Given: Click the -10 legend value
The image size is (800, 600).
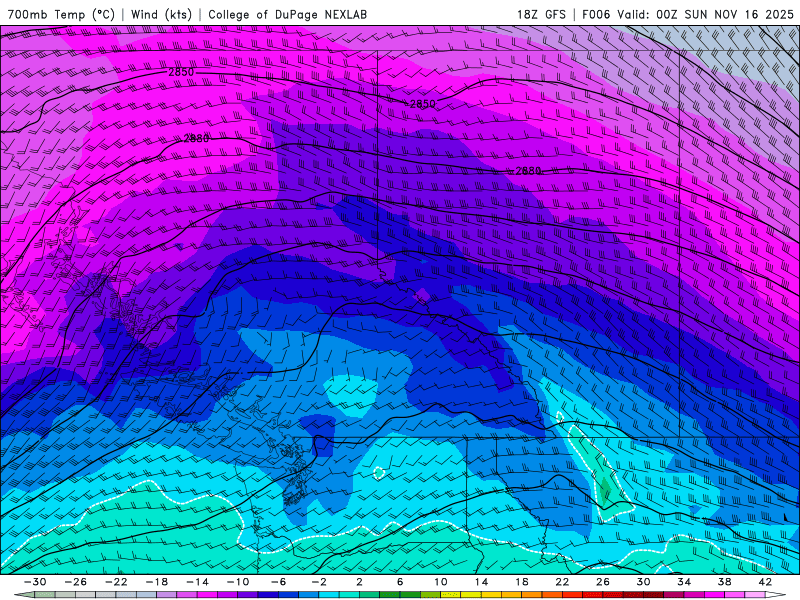Looking at the screenshot, I should (238, 582).
